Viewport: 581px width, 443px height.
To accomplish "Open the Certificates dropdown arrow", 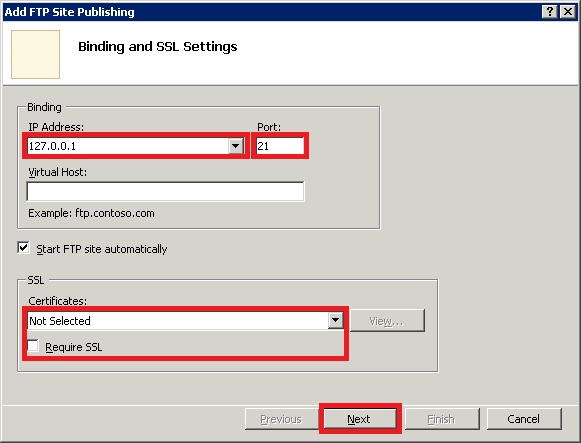I will (x=335, y=320).
